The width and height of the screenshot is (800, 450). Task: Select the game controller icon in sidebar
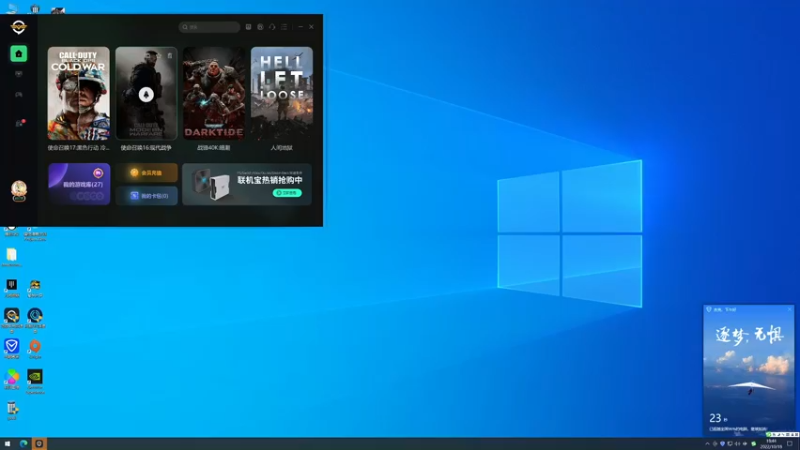(x=19, y=94)
